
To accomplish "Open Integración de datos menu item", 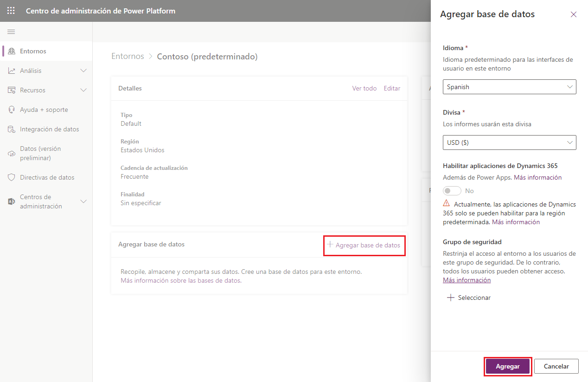I will tap(46, 129).
